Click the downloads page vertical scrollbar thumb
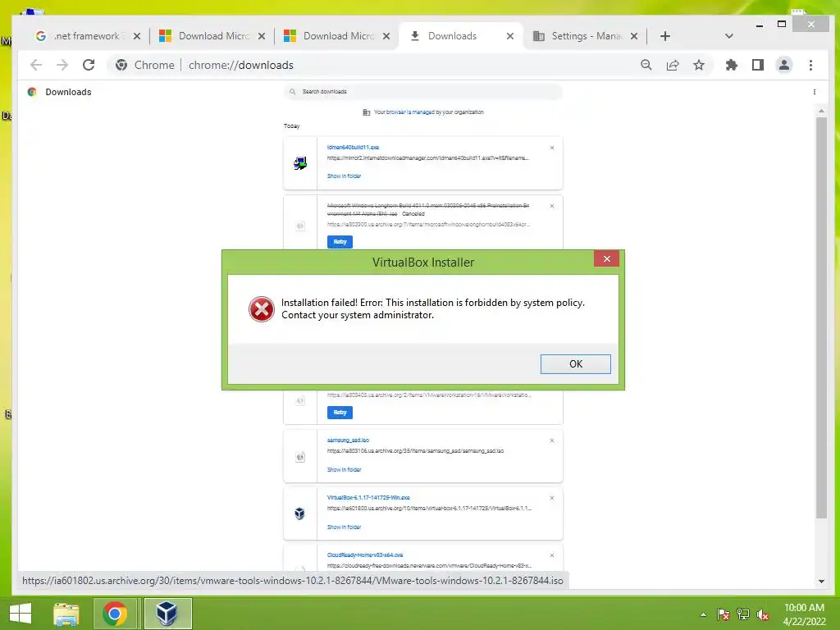 pos(821,317)
